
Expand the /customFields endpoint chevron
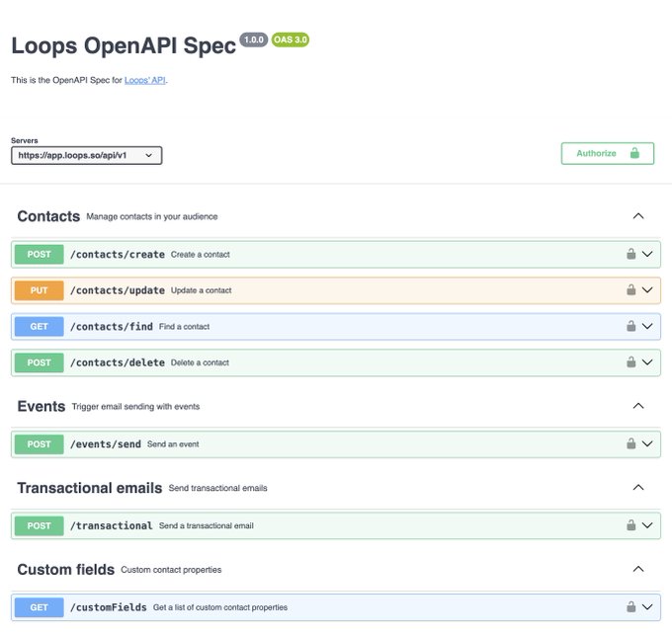647,607
